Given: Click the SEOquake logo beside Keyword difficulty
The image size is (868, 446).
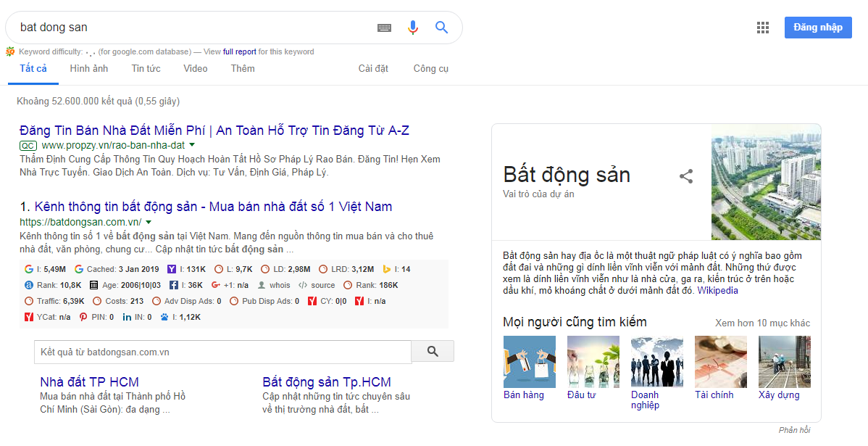Looking at the screenshot, I should click(x=10, y=51).
